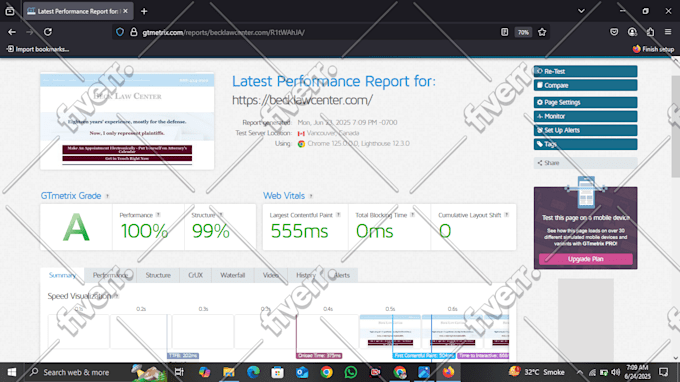The height and width of the screenshot is (382, 680).
Task: Open the Alerts tab
Action: 342,275
